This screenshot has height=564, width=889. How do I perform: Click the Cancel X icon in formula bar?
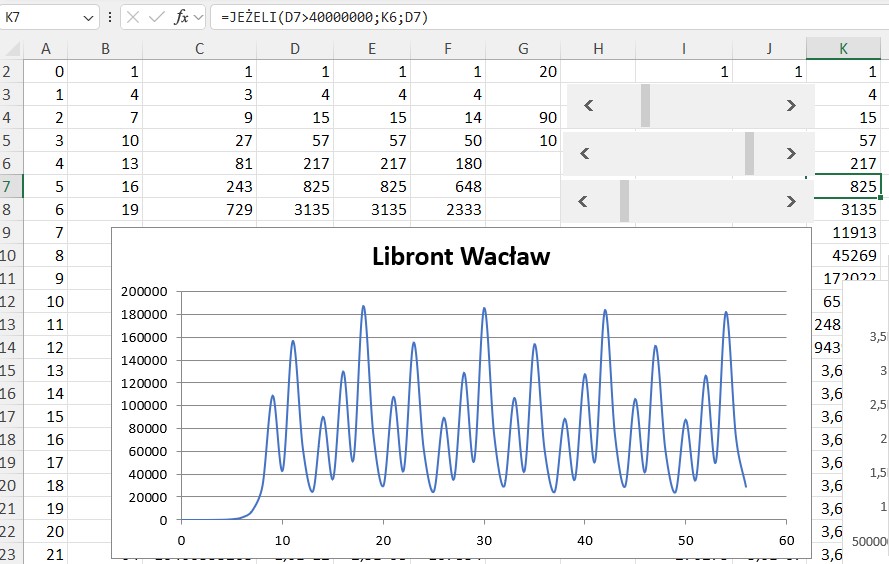134,17
